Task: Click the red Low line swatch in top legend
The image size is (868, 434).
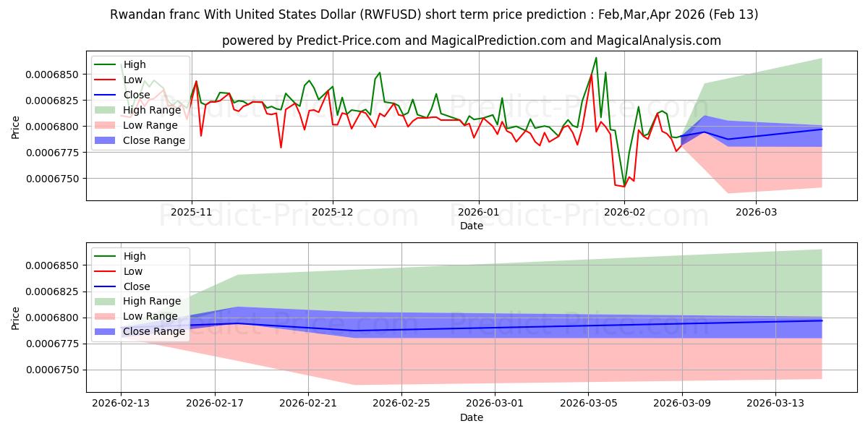Action: tap(106, 80)
